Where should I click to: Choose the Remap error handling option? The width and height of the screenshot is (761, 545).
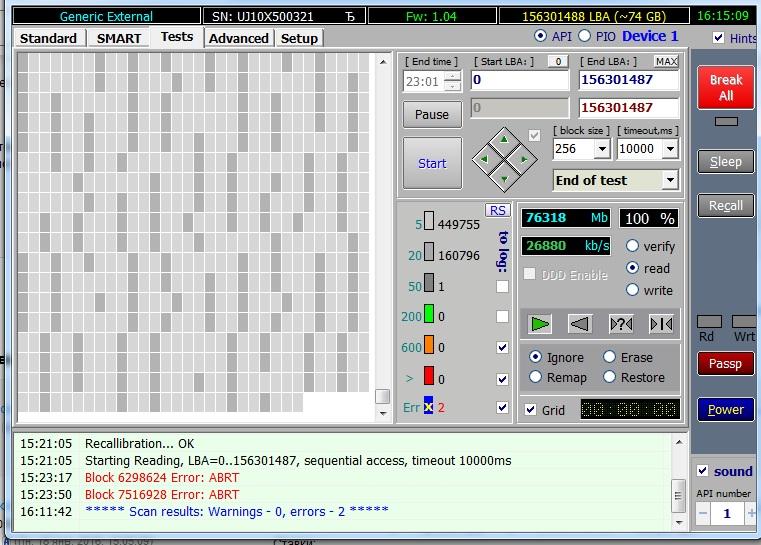[x=535, y=377]
